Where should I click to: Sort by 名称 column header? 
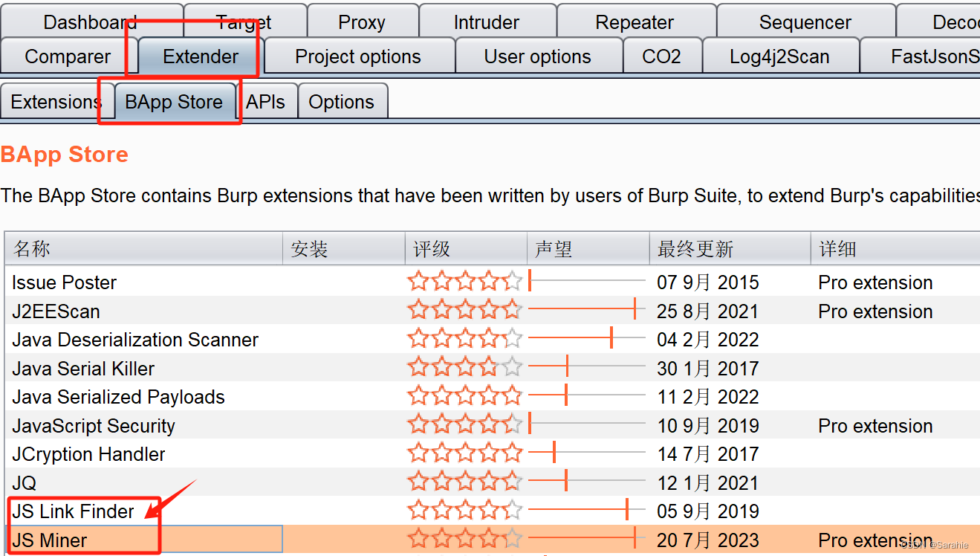coord(144,248)
